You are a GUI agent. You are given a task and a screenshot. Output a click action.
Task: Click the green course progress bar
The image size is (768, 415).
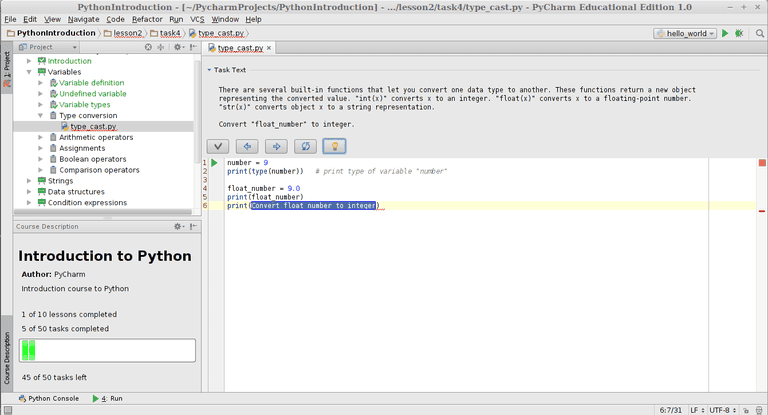tap(107, 350)
